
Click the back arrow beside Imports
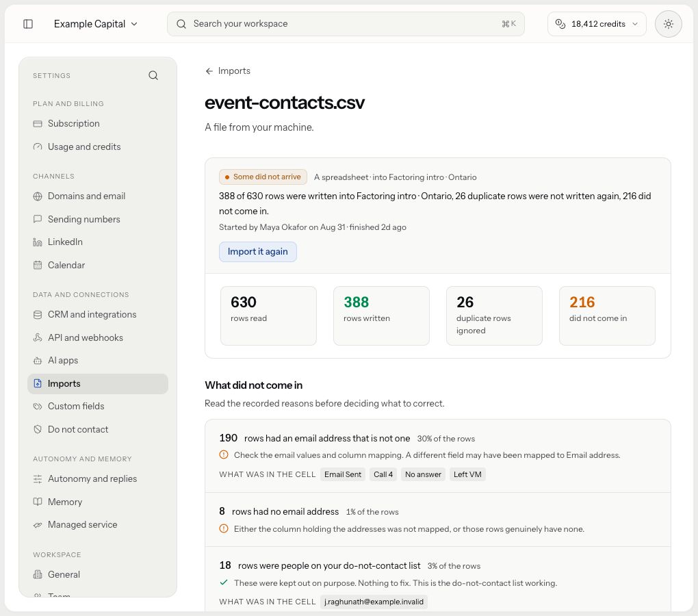click(209, 71)
